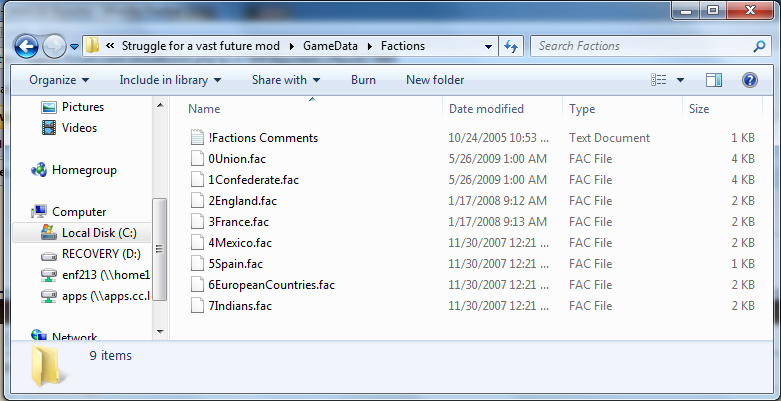
Task: Open the view options dropdown arrow
Action: [x=681, y=80]
